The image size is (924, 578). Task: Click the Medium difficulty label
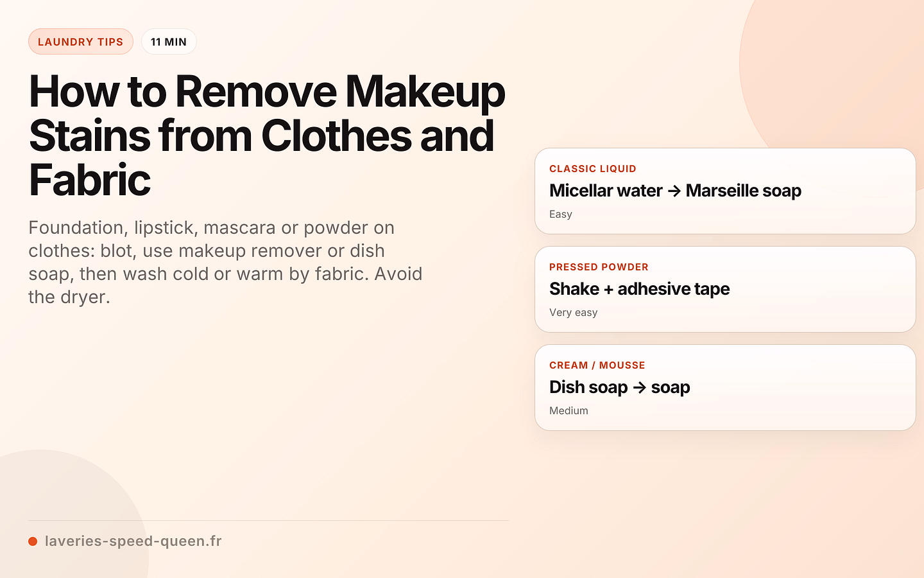[569, 411]
